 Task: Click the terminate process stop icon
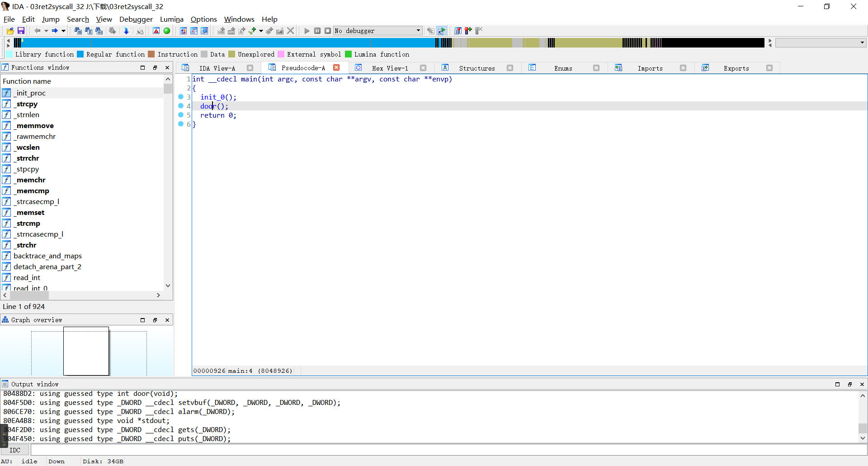point(328,31)
